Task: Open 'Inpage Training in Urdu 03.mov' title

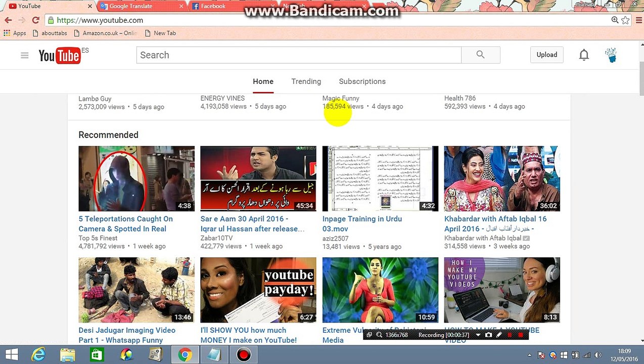Action: 362,223
